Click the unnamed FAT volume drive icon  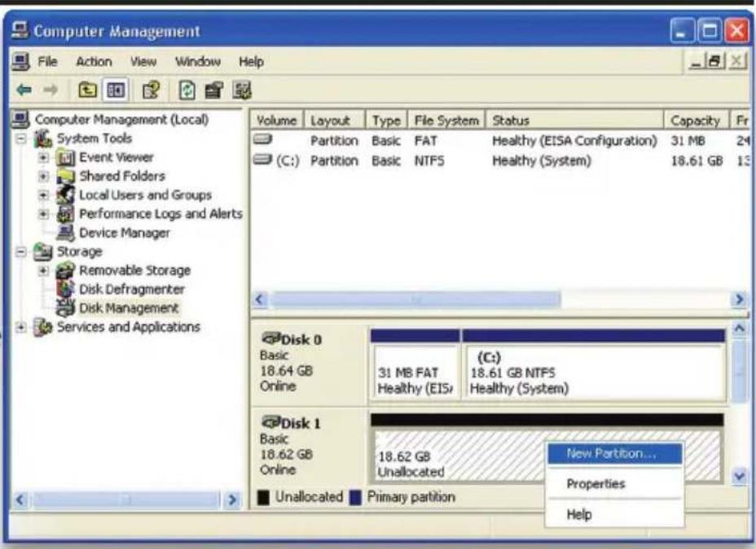tap(263, 139)
